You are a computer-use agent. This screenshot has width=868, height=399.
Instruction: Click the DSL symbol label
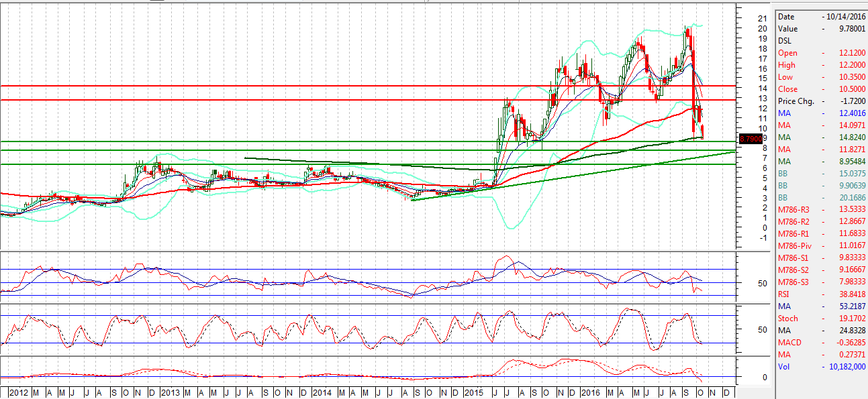[785, 41]
